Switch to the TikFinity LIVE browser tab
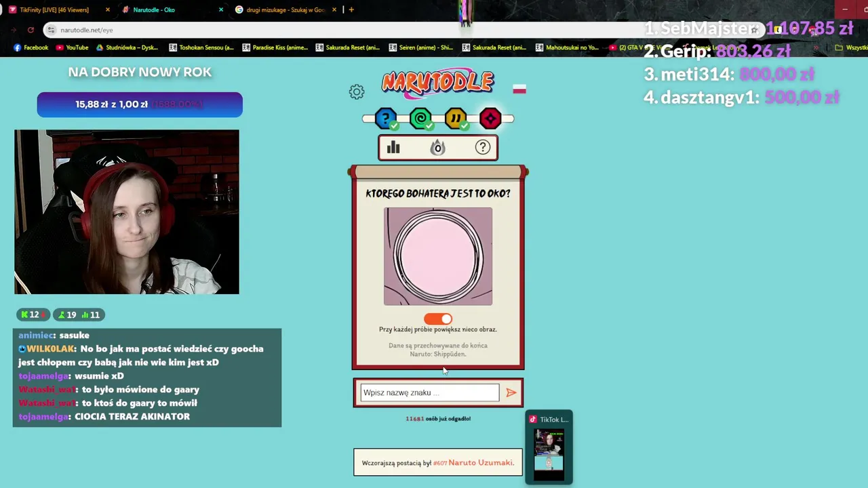This screenshot has width=868, height=488. 54,9
